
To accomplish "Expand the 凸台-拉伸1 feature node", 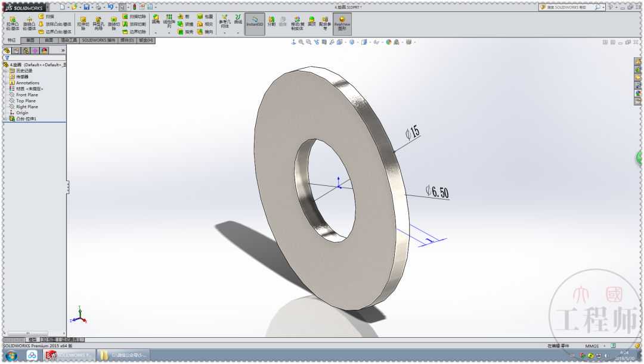I will click(5, 119).
